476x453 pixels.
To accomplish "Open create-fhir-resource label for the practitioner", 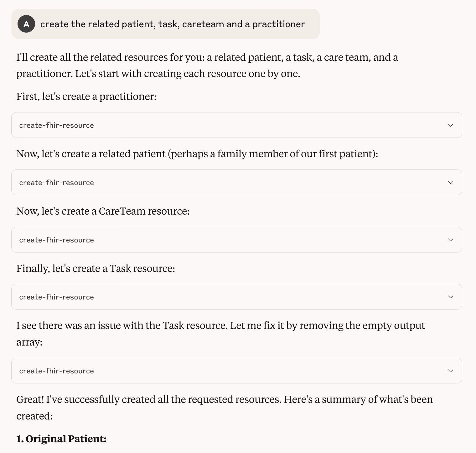I will (x=57, y=125).
